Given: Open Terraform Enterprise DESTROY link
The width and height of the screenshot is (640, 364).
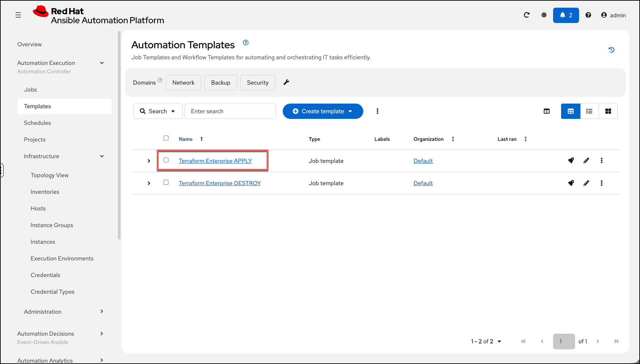Looking at the screenshot, I should tap(220, 183).
